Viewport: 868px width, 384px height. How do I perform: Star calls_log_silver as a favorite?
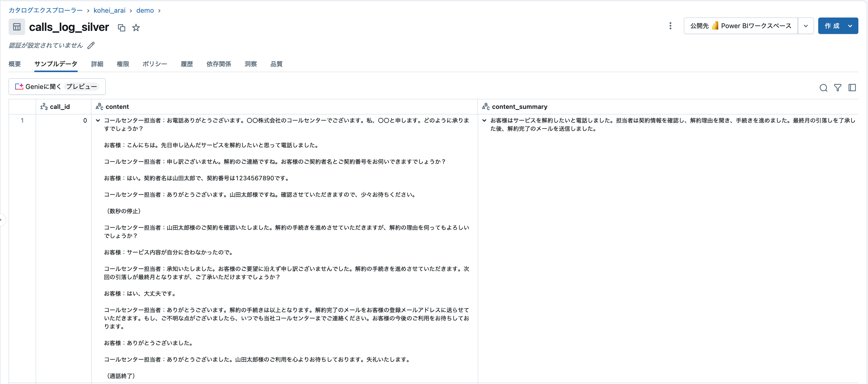point(136,28)
